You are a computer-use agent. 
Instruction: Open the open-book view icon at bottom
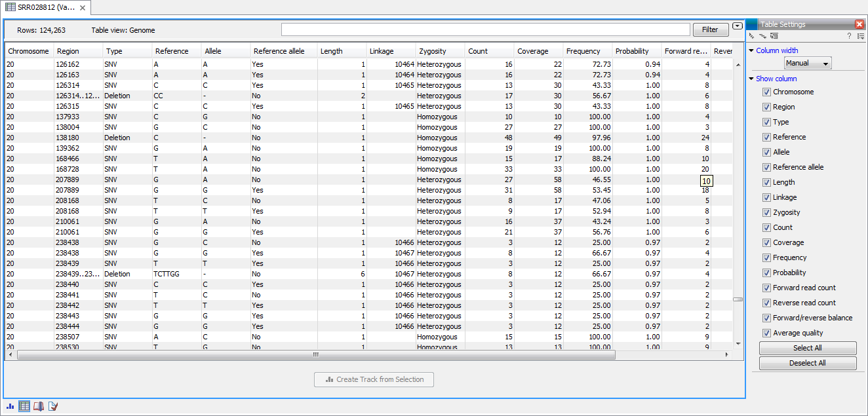pos(39,406)
